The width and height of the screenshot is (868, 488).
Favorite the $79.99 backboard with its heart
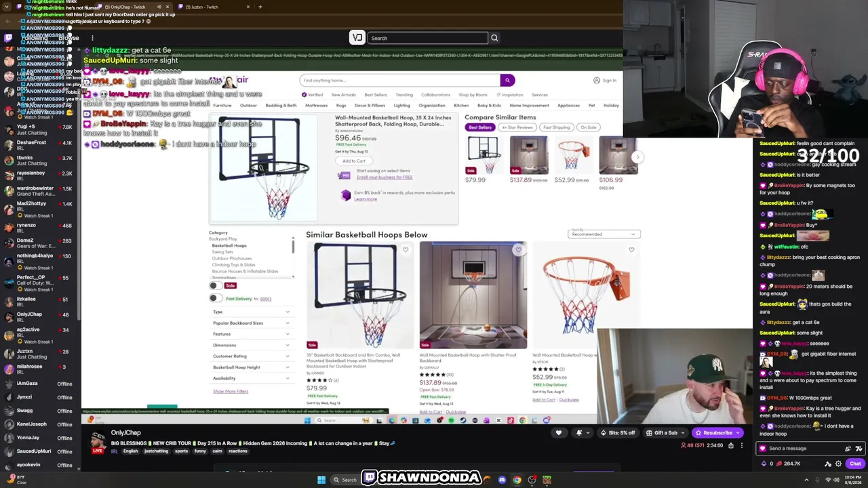click(x=406, y=249)
